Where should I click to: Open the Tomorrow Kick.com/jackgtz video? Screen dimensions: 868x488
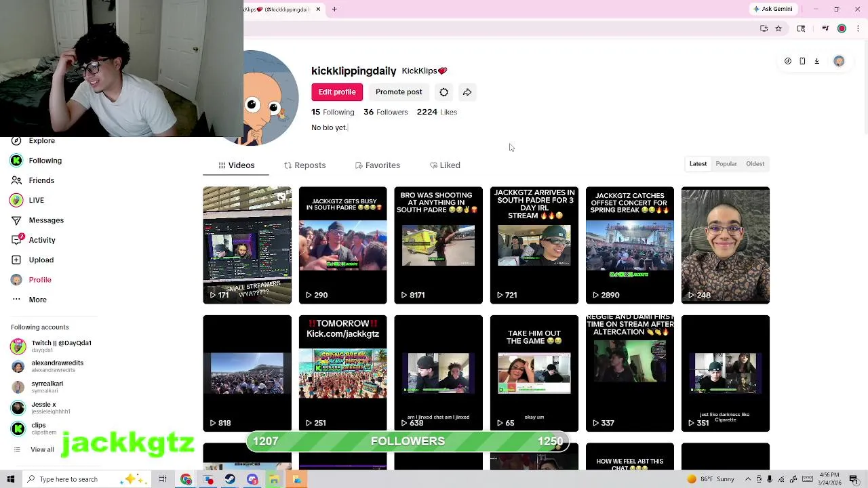pos(342,373)
